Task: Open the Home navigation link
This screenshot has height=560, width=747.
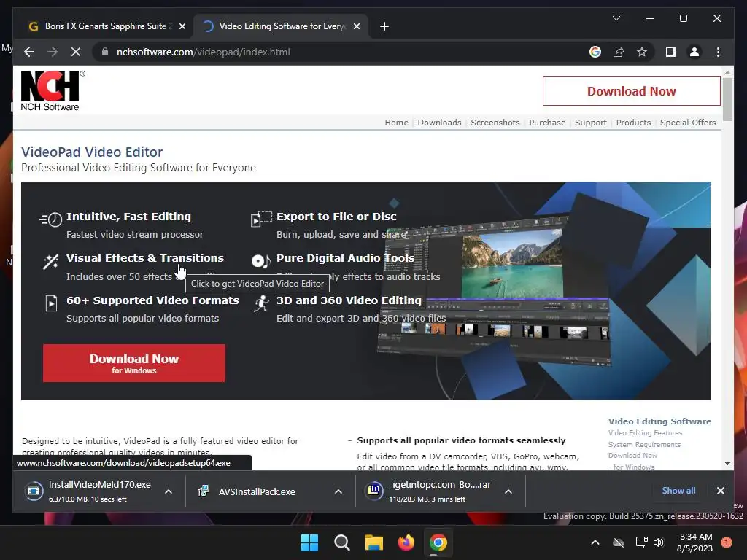Action: tap(396, 122)
